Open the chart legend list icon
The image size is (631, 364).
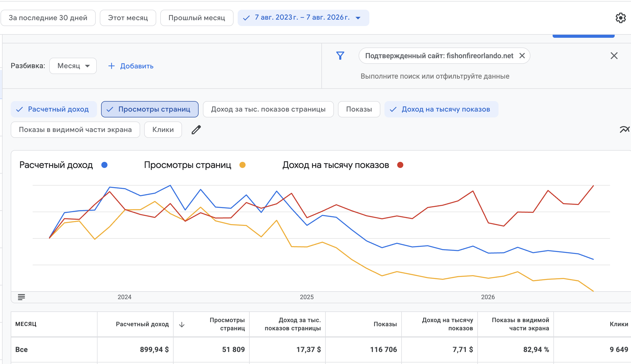click(x=21, y=297)
